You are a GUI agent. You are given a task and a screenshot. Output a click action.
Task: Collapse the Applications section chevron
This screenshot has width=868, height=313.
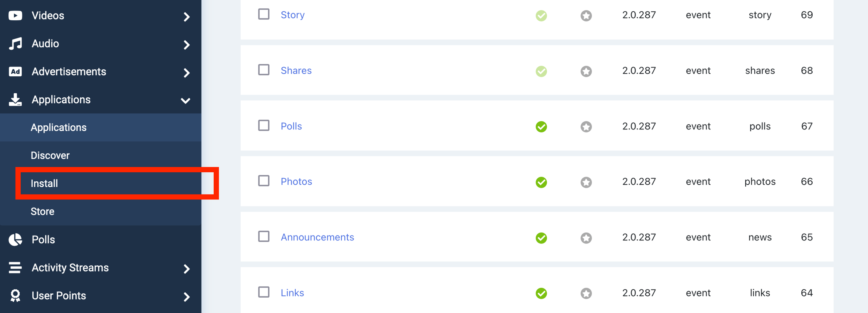(185, 100)
